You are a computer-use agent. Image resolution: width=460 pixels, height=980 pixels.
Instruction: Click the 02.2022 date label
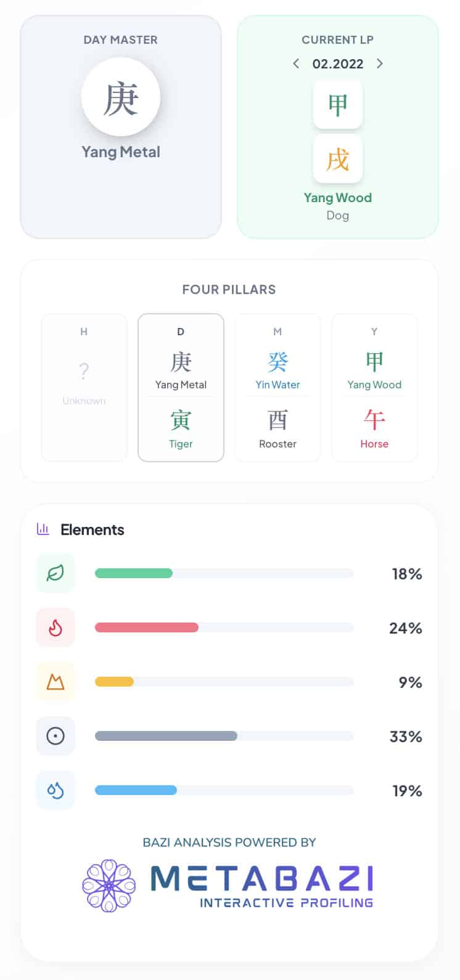pyautogui.click(x=338, y=63)
